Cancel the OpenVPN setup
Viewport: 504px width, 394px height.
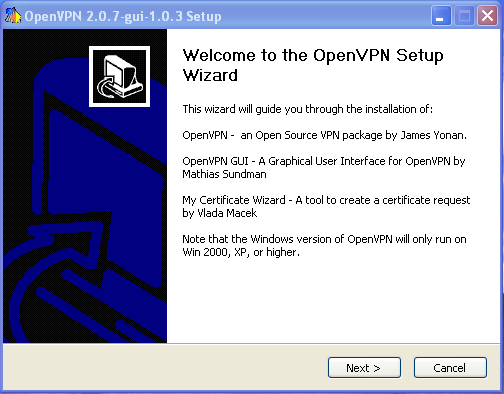tap(450, 368)
